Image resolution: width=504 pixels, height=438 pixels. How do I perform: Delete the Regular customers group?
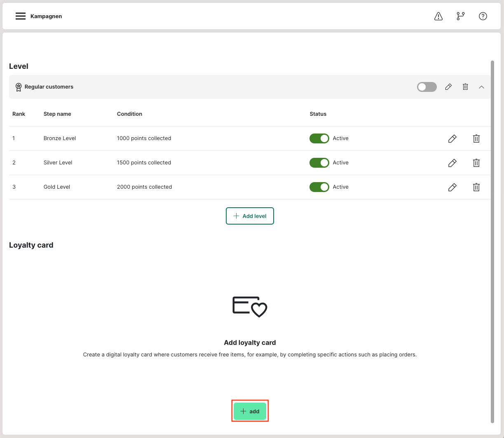coord(465,87)
